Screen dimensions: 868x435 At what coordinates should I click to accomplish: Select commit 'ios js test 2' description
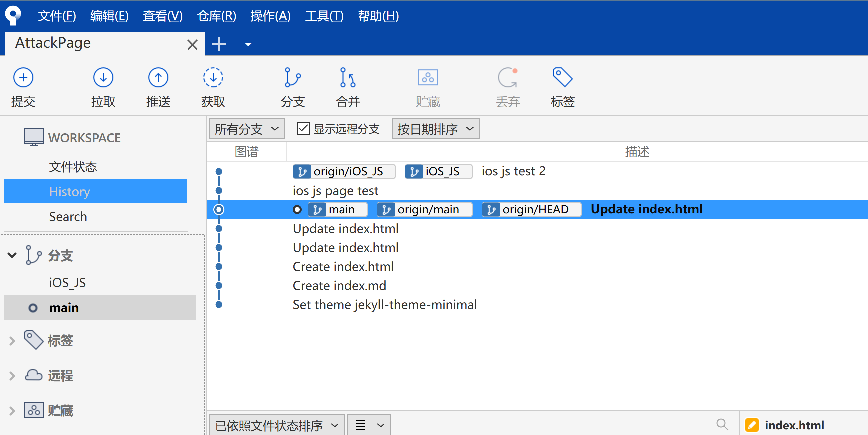coord(513,171)
